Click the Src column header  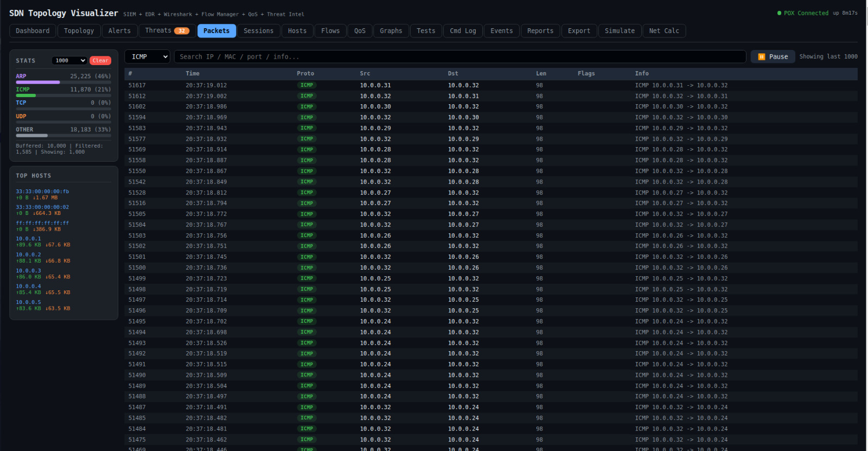365,73
